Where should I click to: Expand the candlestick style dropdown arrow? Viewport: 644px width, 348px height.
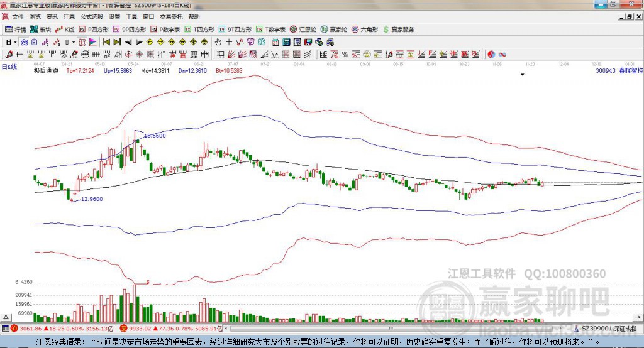pyautogui.click(x=74, y=42)
